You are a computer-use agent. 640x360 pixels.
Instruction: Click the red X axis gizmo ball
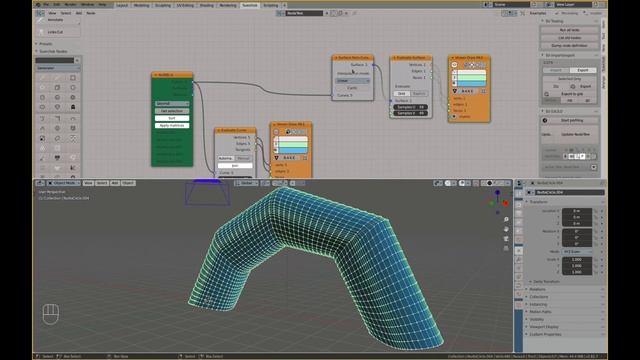pos(505,203)
